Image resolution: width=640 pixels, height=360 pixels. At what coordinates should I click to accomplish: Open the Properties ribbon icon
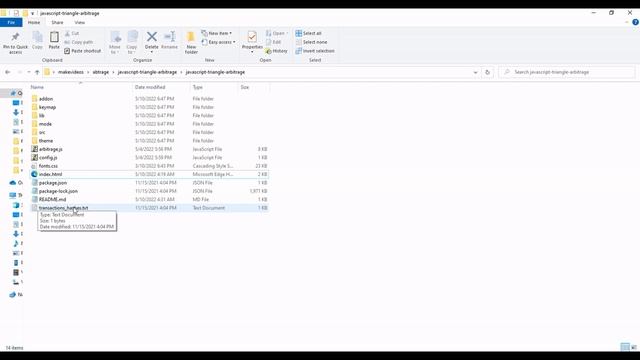252,37
